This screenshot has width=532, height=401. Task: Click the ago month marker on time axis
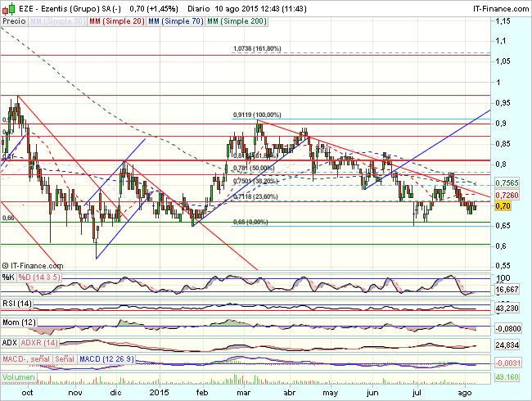(x=465, y=393)
